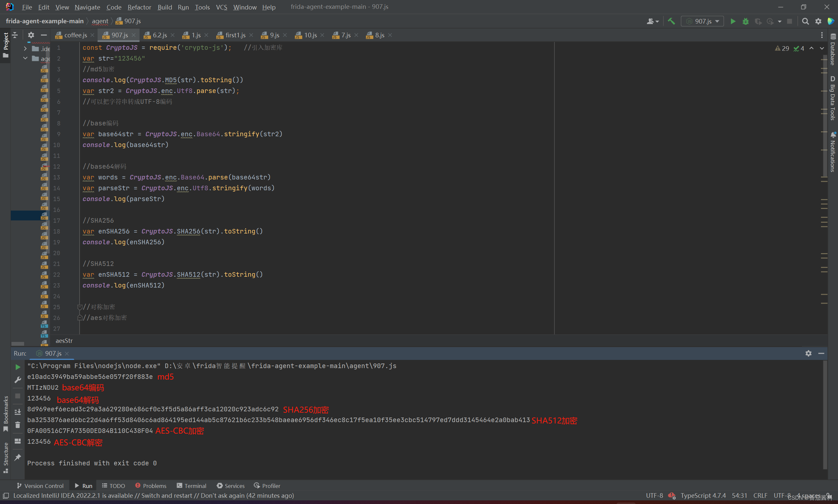Open the user account menu
Screen dimensions: 838x504
click(653, 21)
